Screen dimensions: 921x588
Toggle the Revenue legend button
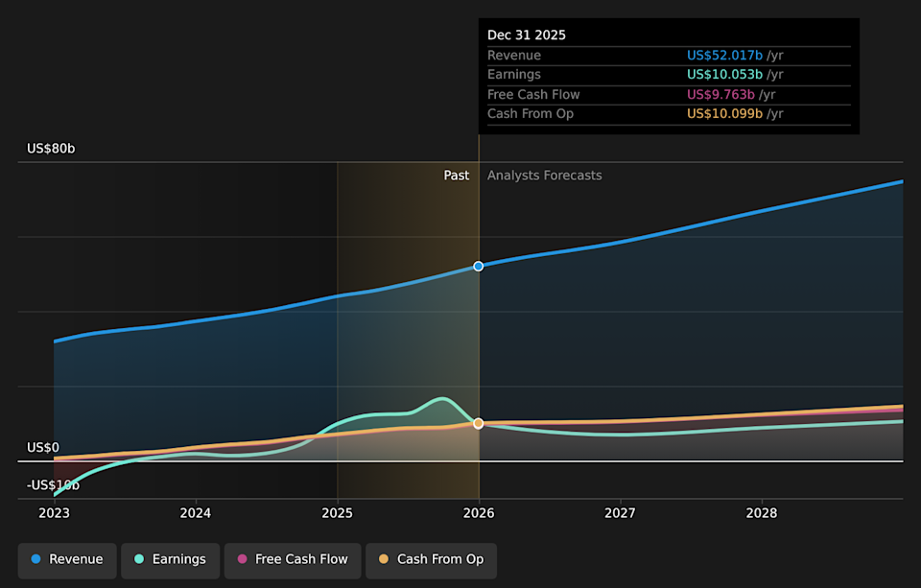(67, 559)
